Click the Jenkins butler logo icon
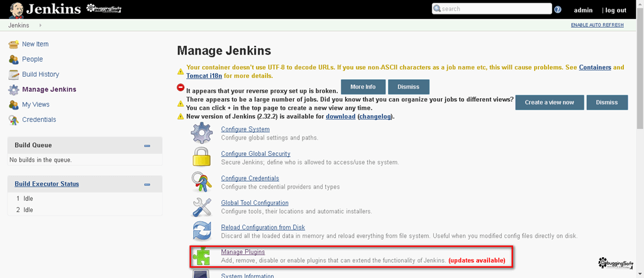Viewport: 644px width, 278px height. (x=16, y=9)
